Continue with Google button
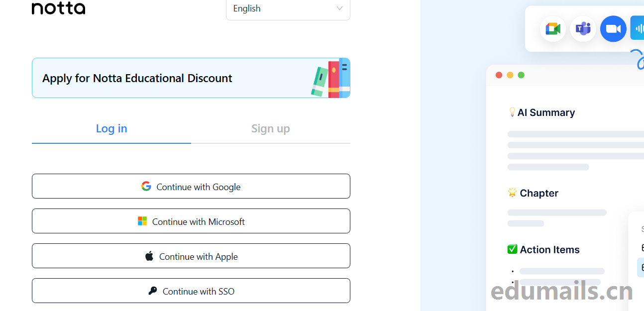This screenshot has width=644, height=311. [x=191, y=186]
